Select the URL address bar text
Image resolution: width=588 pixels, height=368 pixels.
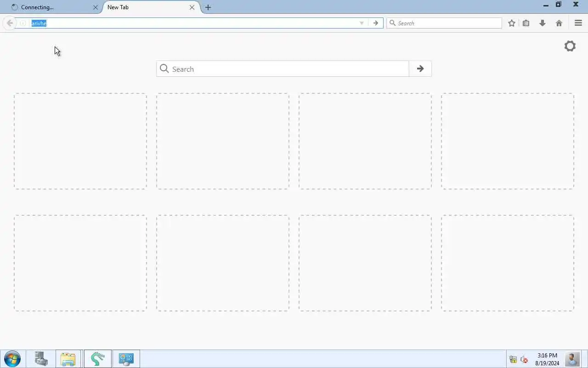click(39, 23)
